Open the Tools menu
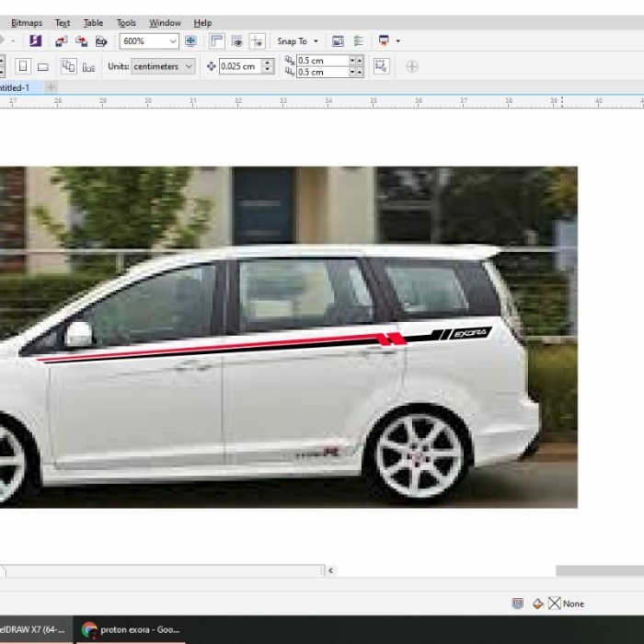 126,23
